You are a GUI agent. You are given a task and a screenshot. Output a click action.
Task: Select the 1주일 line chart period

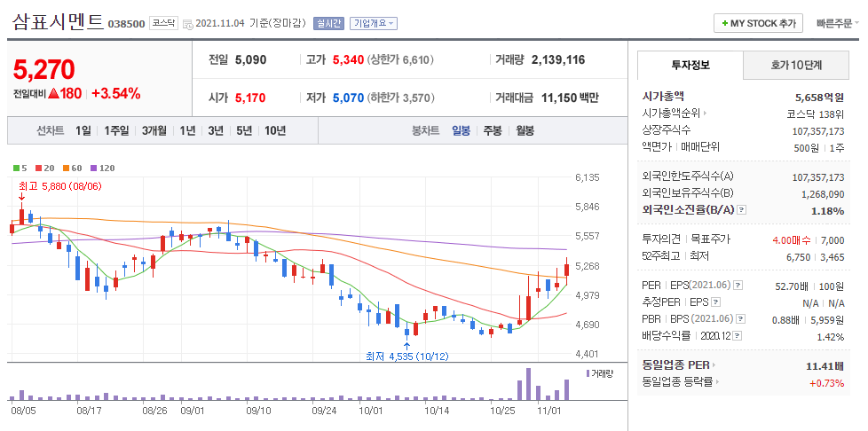[x=116, y=131]
